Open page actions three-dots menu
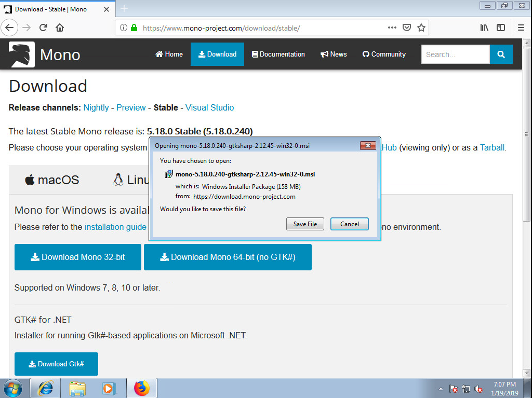Viewport: 532px width, 398px height. (392, 28)
